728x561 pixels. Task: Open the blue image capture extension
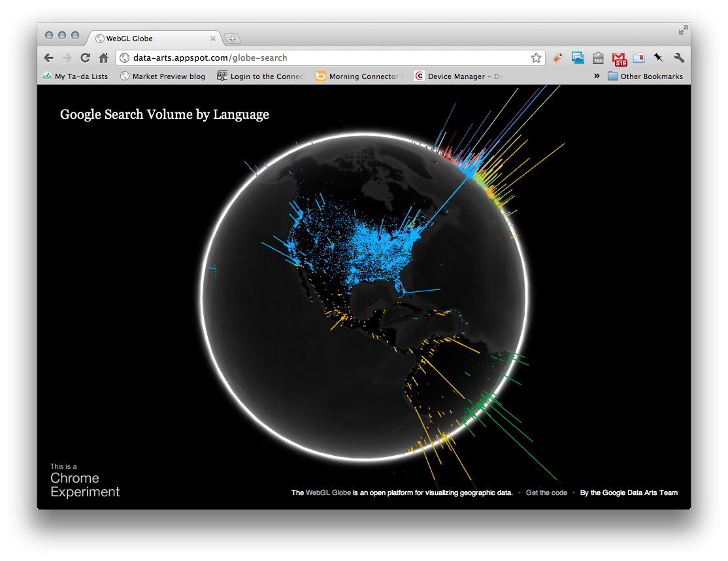578,59
